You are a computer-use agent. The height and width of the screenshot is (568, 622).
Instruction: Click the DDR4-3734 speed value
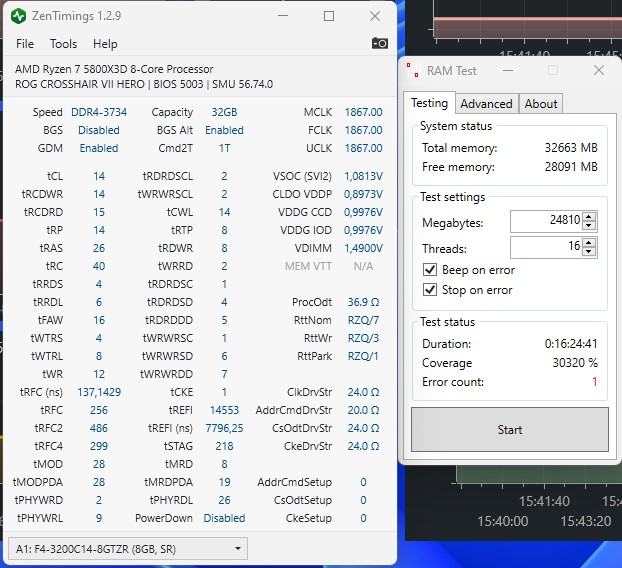(99, 112)
